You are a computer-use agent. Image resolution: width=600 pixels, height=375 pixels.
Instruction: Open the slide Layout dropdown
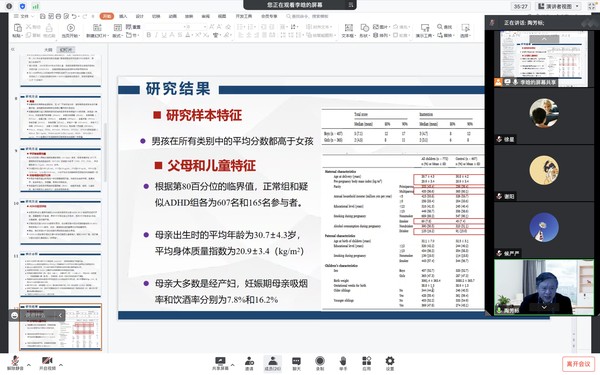tap(117, 35)
